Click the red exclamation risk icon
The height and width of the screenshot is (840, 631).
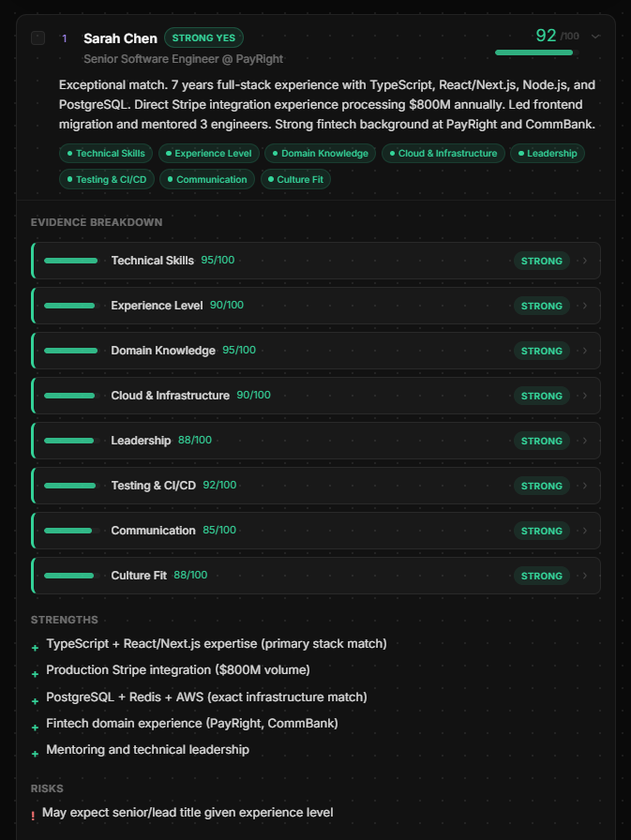[x=33, y=817]
